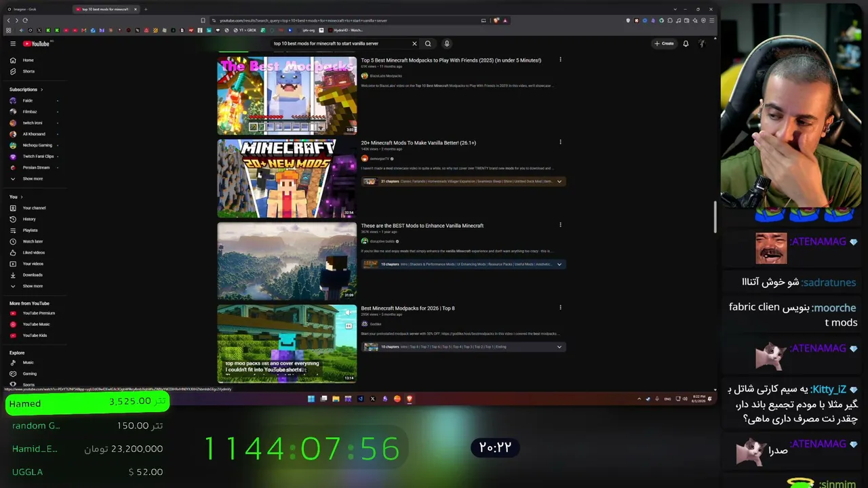868x488 pixels.
Task: Open the Godlike channel link
Action: [x=376, y=324]
